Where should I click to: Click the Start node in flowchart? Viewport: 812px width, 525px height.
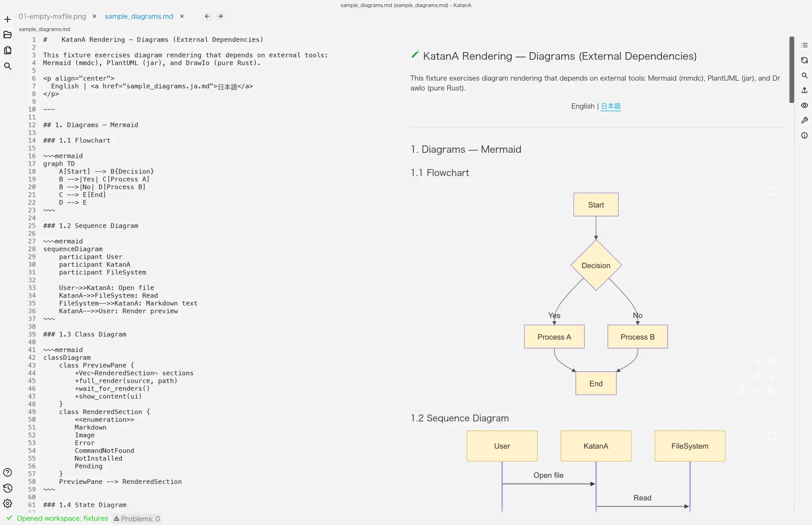[x=596, y=205]
